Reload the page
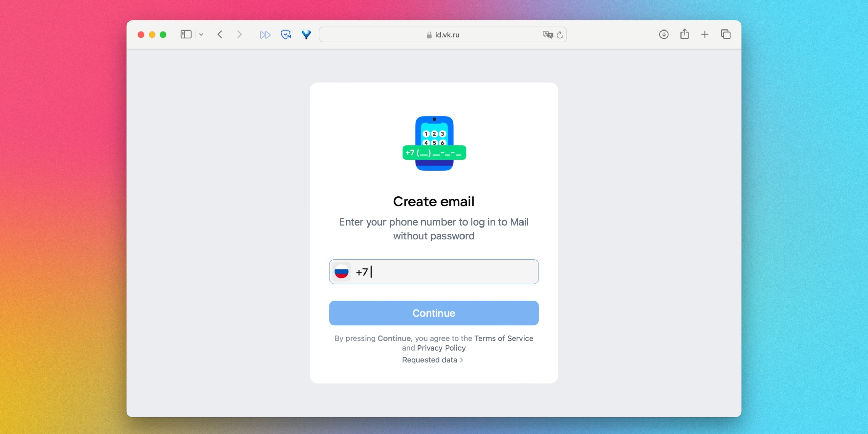This screenshot has width=868, height=434. coord(560,35)
